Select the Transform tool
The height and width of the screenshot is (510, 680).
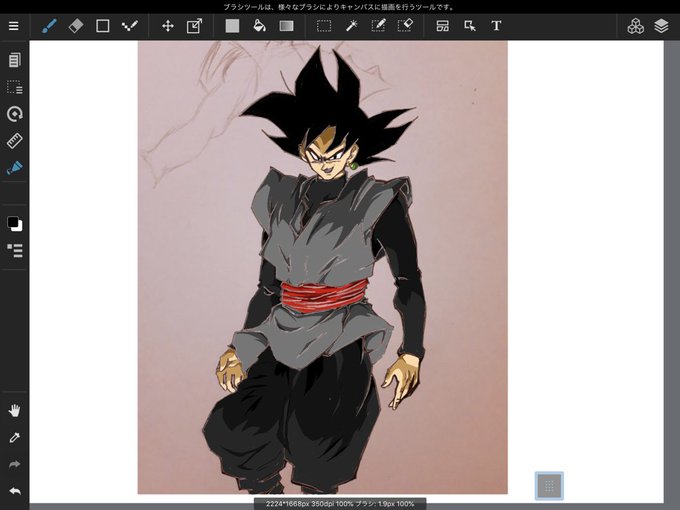click(194, 26)
